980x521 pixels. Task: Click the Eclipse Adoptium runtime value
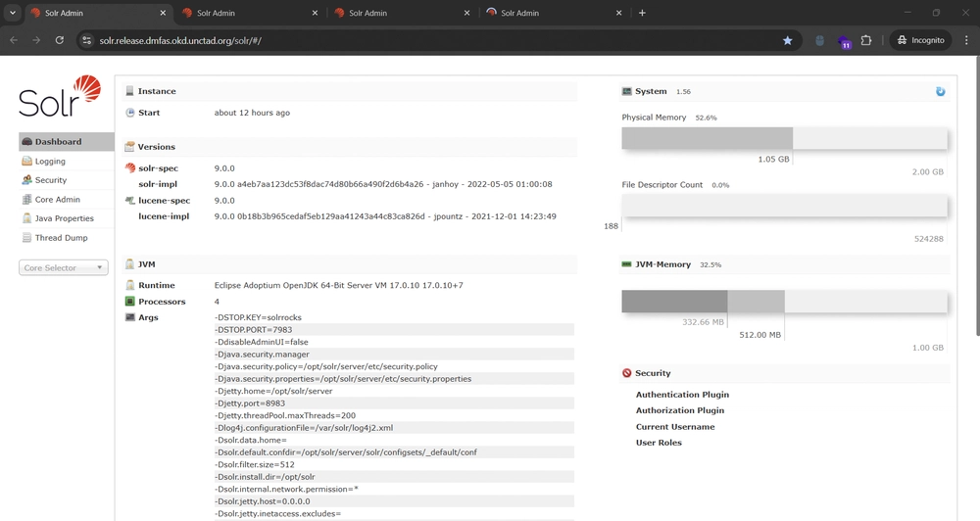click(x=339, y=285)
